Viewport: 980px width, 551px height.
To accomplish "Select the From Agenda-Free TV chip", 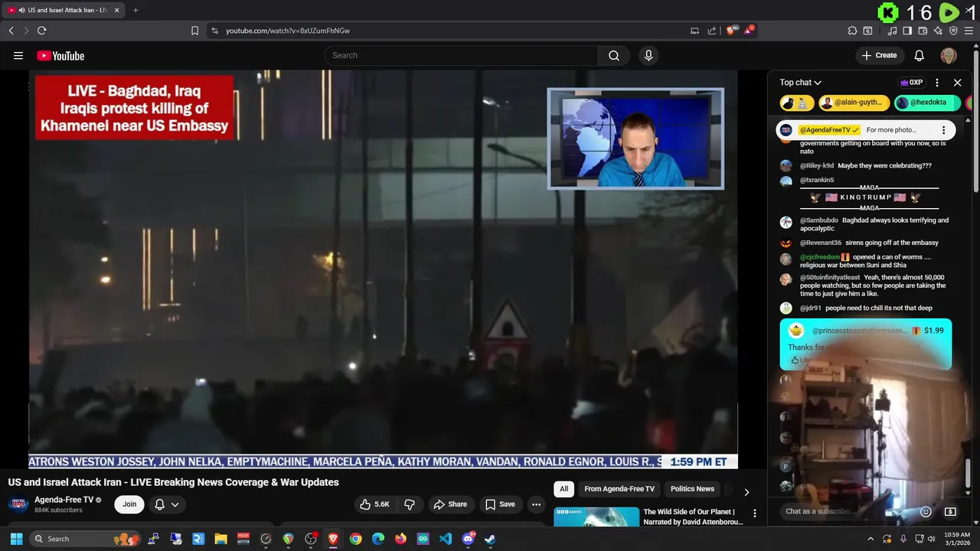I will pos(619,489).
